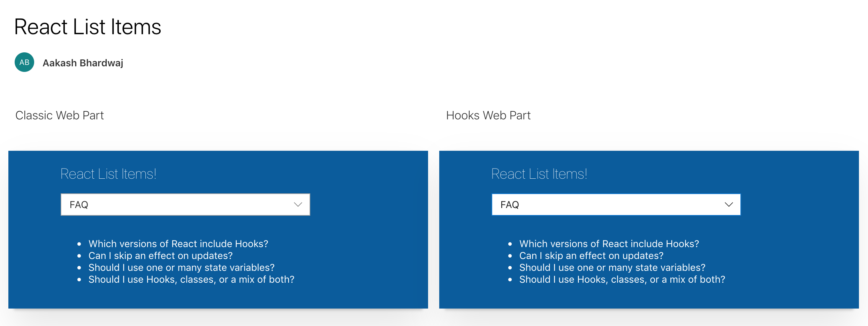Open the FAQ dropdown in Classic Web Part
Viewport: 868px width, 326px height.
pos(185,205)
